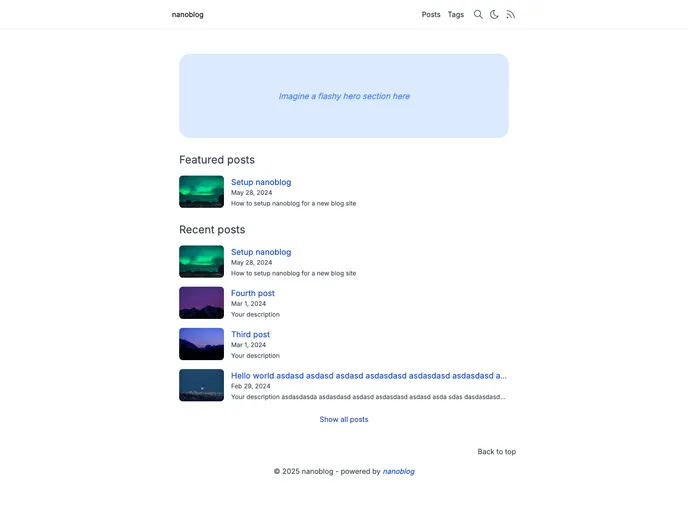The image size is (688, 512).
Task: Open the RSS feed icon
Action: pyautogui.click(x=510, y=14)
